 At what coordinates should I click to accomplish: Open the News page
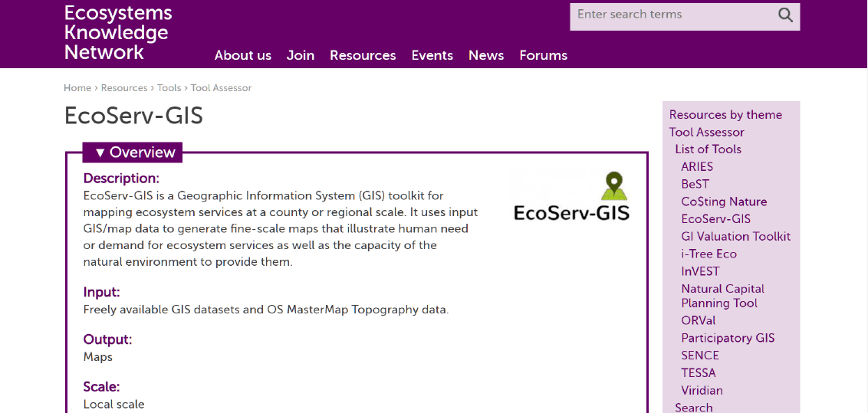click(486, 55)
